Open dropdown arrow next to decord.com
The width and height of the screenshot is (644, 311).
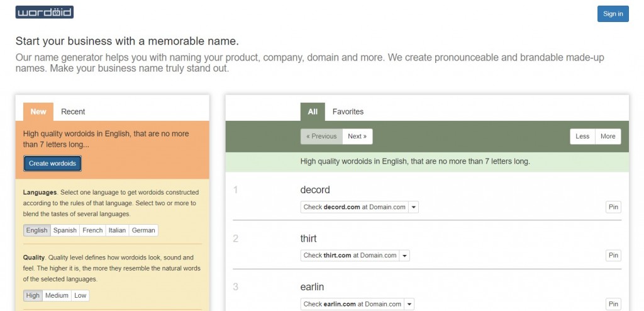pos(414,207)
